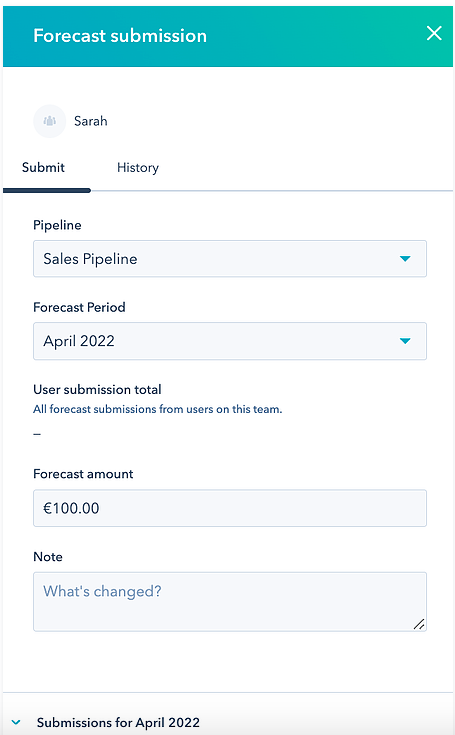Open the Sales Pipeline dropdown
This screenshot has height=735, width=455.
click(x=230, y=259)
